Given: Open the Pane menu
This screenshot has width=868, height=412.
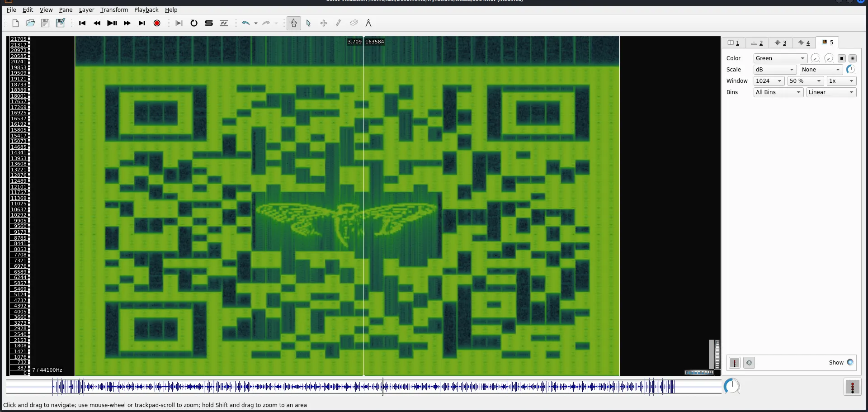Looking at the screenshot, I should [66, 10].
